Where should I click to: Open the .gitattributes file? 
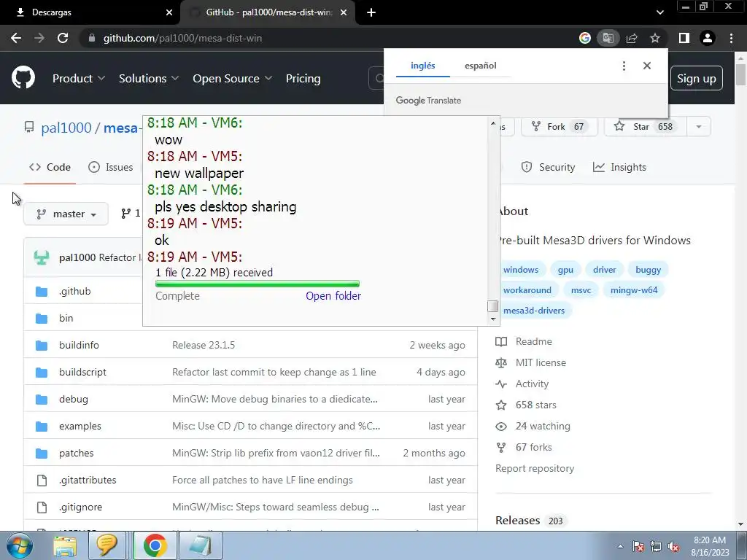pos(88,480)
